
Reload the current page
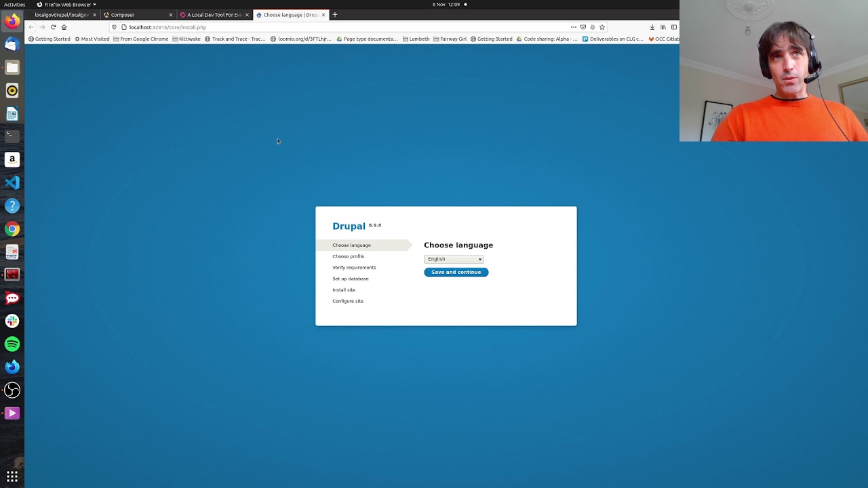53,27
